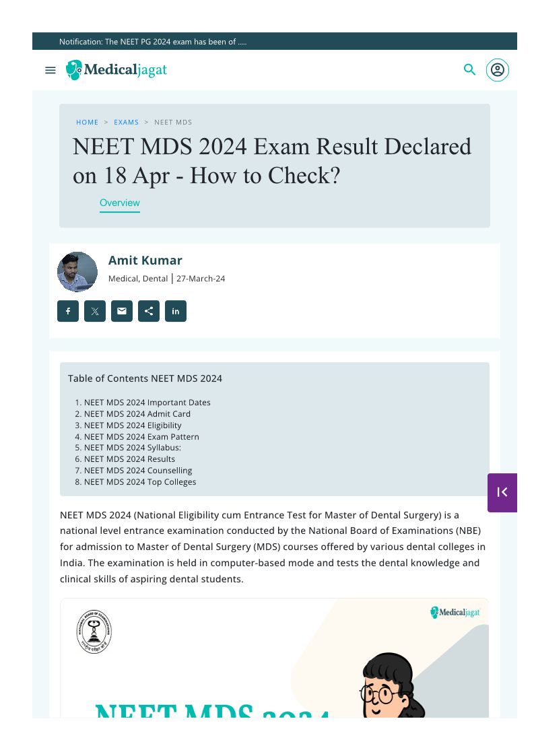Click author Amit Kumar's profile photo
This screenshot has height=756, width=534.
point(77,272)
